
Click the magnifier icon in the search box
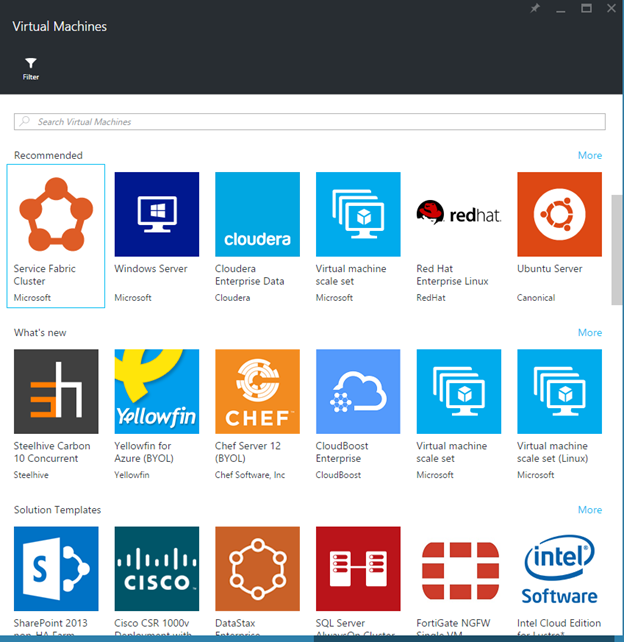point(25,121)
